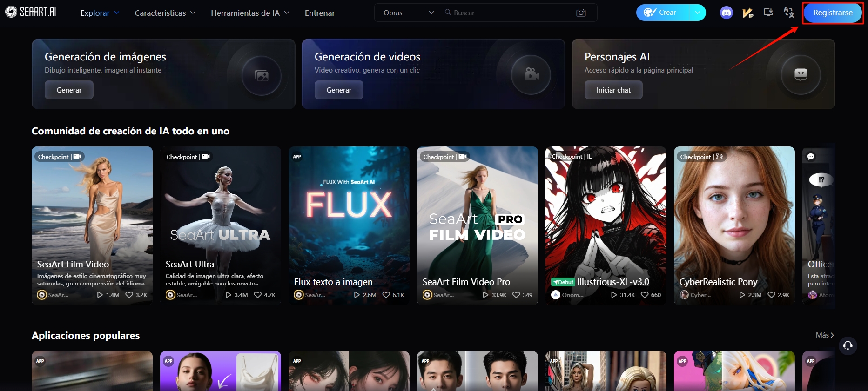Viewport: 868px width, 391px height.
Task: Go to the Entrenar menu item
Action: point(320,13)
